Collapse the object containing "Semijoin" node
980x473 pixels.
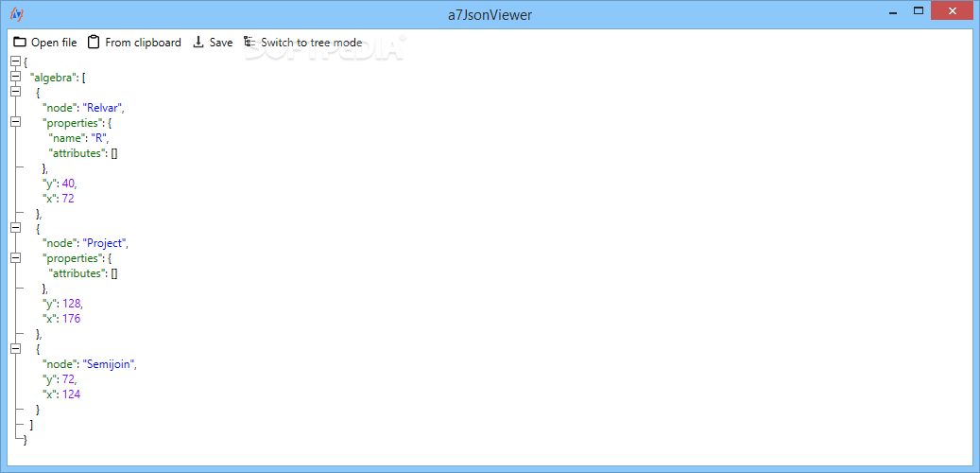click(x=16, y=348)
